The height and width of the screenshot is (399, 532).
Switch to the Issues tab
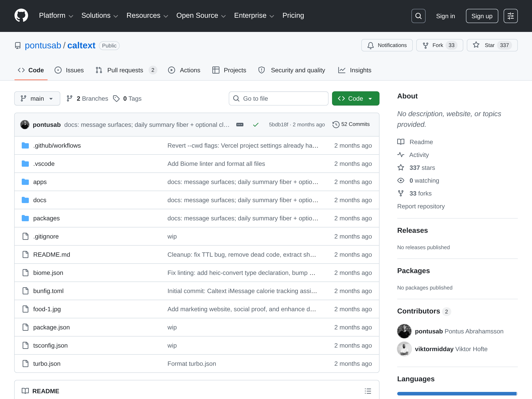point(69,70)
